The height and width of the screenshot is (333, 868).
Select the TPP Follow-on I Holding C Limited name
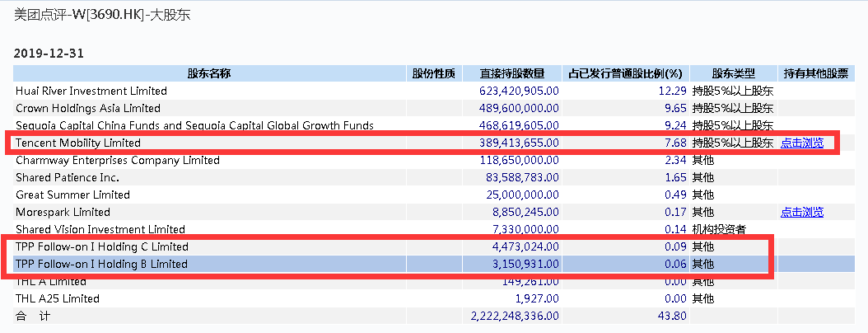(102, 247)
